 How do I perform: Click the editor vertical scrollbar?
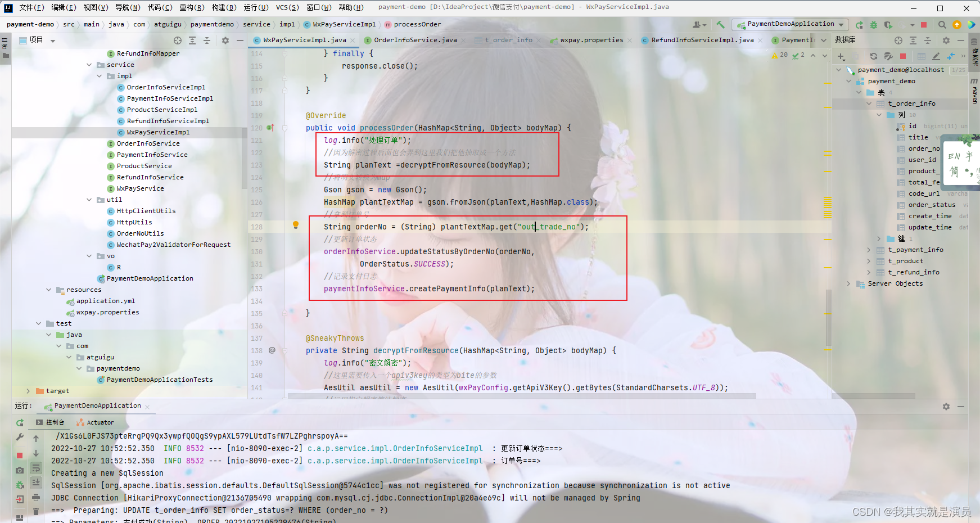coord(828,318)
